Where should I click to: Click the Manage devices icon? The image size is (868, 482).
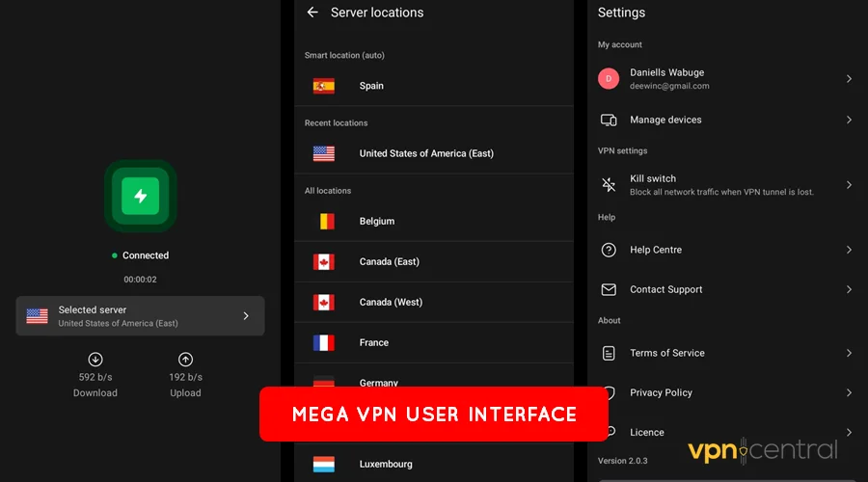point(609,120)
